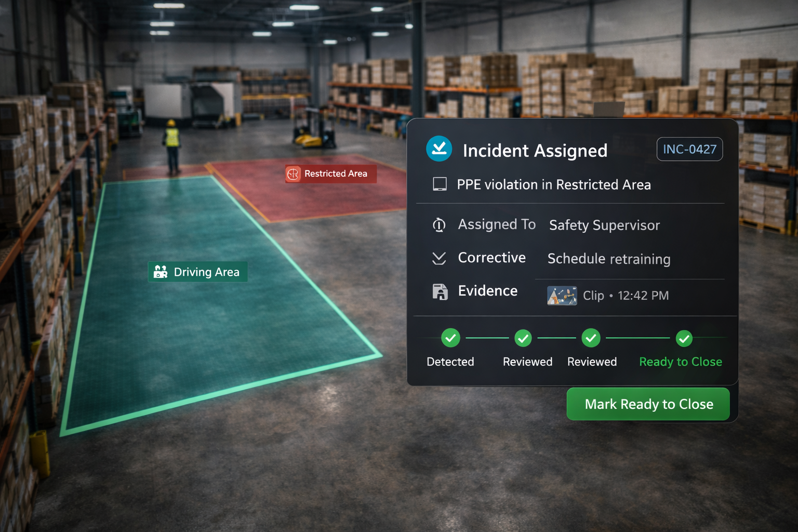Screen dimensions: 798x532
Task: Click the badge icon on Restricted Area label
Action: tap(292, 174)
